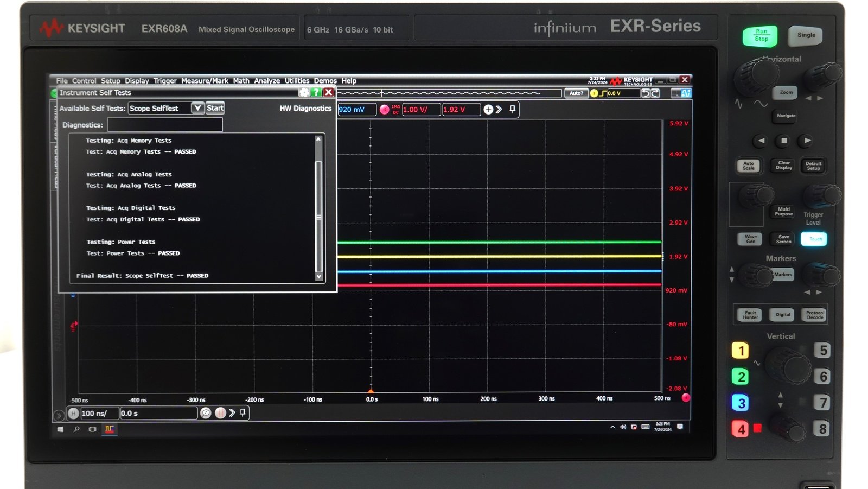Image resolution: width=868 pixels, height=489 pixels.
Task: Expand the horizontal bar double chevron
Action: click(232, 413)
